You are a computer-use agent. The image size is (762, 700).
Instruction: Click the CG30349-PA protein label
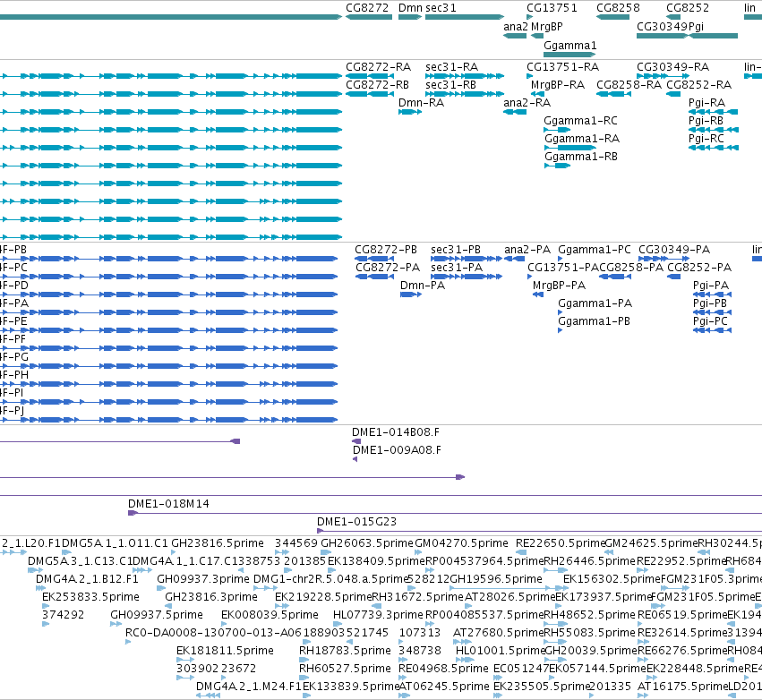click(674, 249)
